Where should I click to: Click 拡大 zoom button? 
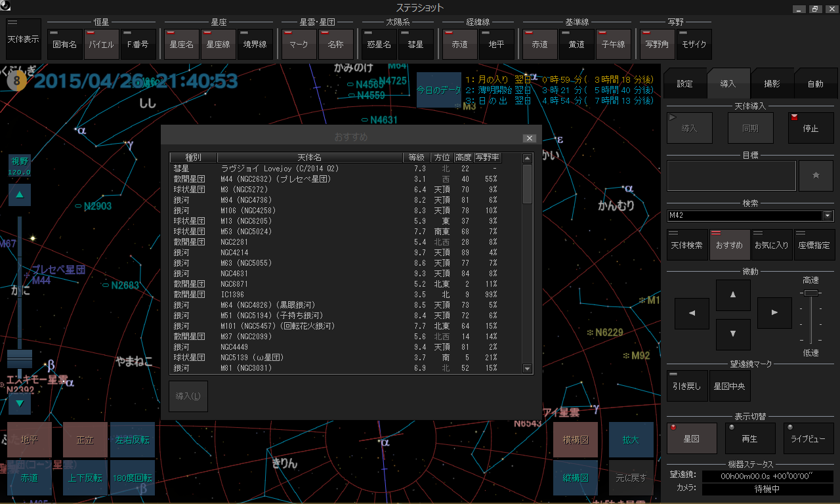pos(631,440)
